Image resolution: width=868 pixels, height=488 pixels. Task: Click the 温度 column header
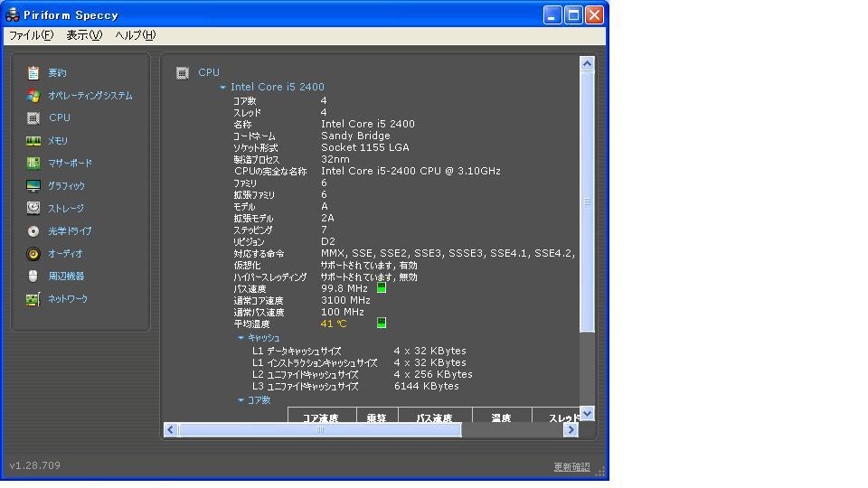click(502, 416)
